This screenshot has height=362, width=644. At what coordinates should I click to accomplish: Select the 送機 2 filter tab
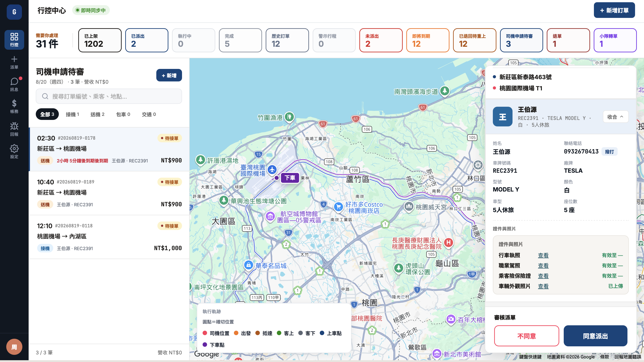pyautogui.click(x=97, y=114)
